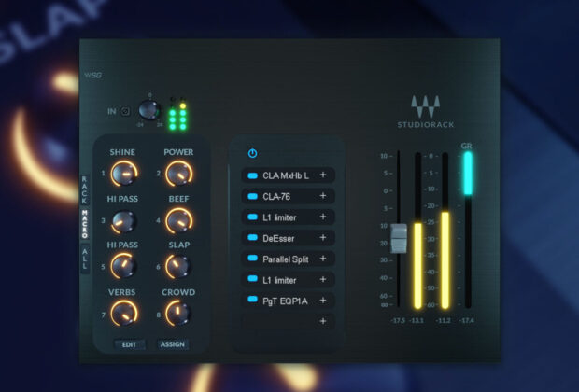Click the cyan GR meter bar

pyautogui.click(x=468, y=174)
